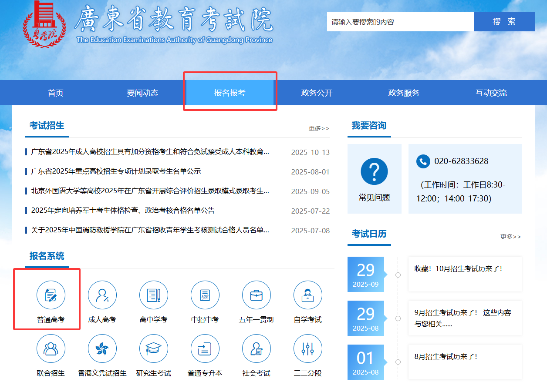Open the 政务公开 navigation menu item

tap(317, 93)
